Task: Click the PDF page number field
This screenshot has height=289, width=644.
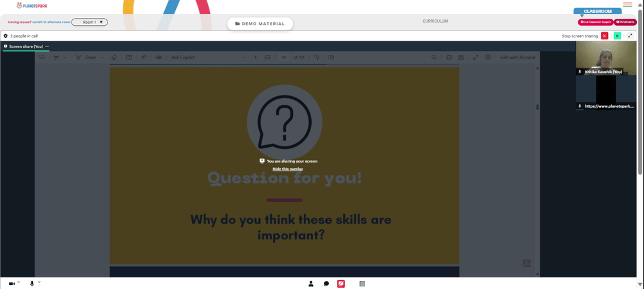Action: tap(284, 57)
